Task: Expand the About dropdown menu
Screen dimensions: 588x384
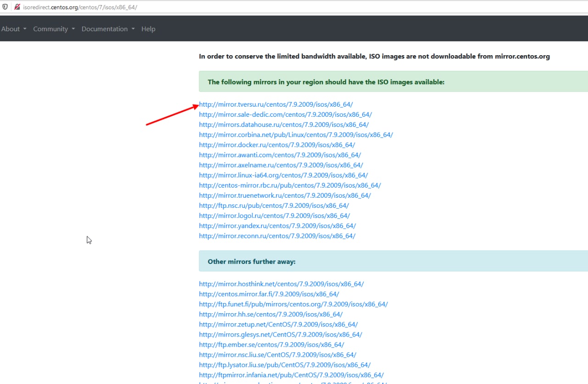Action: coord(14,29)
